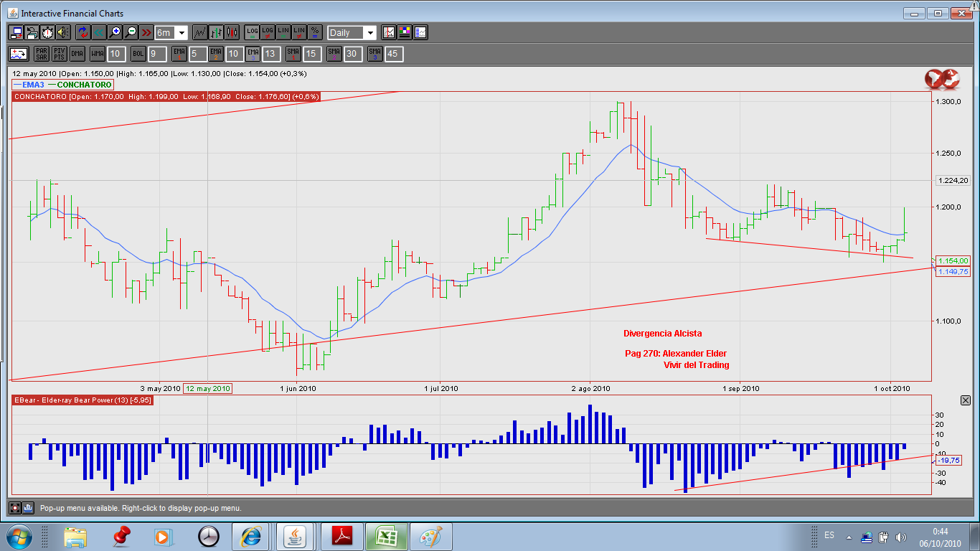This screenshot has height=551, width=980.
Task: Toggle the SMA 1 indicator button
Action: point(293,54)
